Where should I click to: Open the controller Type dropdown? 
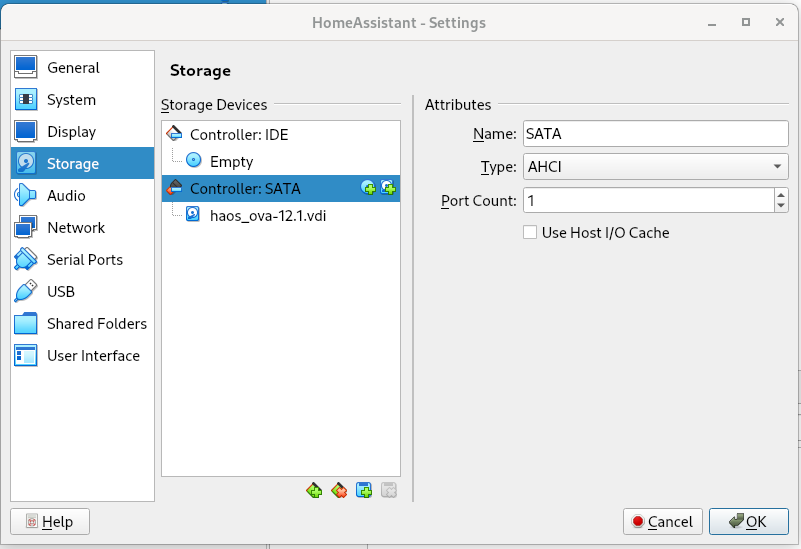pyautogui.click(x=655, y=167)
